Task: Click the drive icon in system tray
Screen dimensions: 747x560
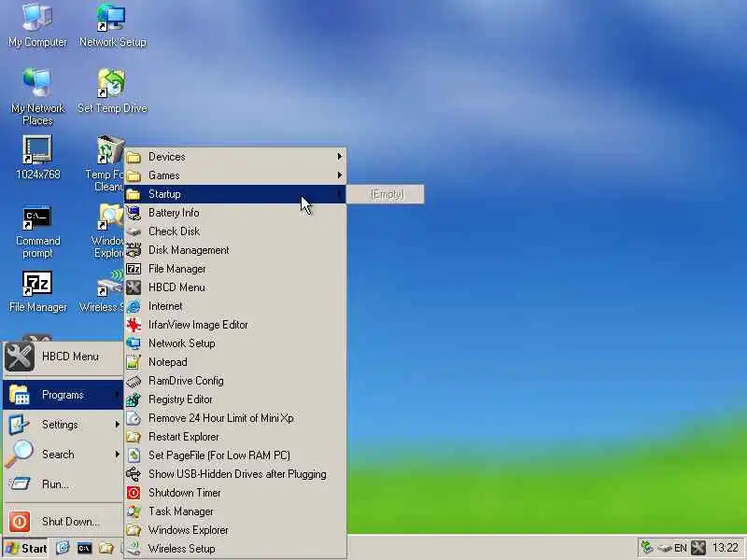Action: (x=665, y=549)
